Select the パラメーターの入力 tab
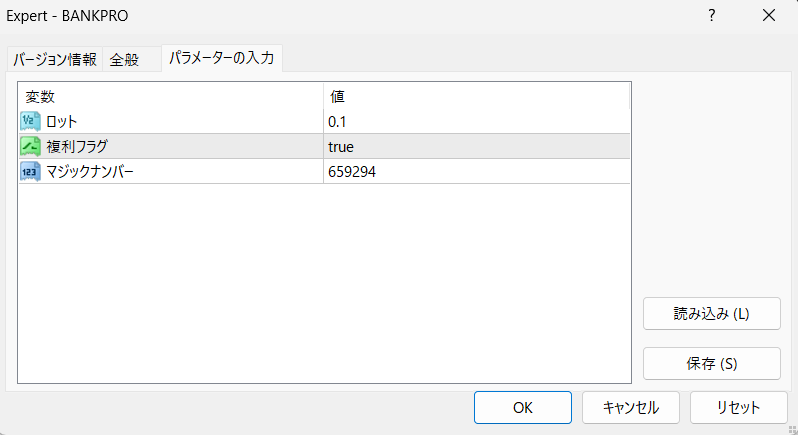 click(222, 59)
